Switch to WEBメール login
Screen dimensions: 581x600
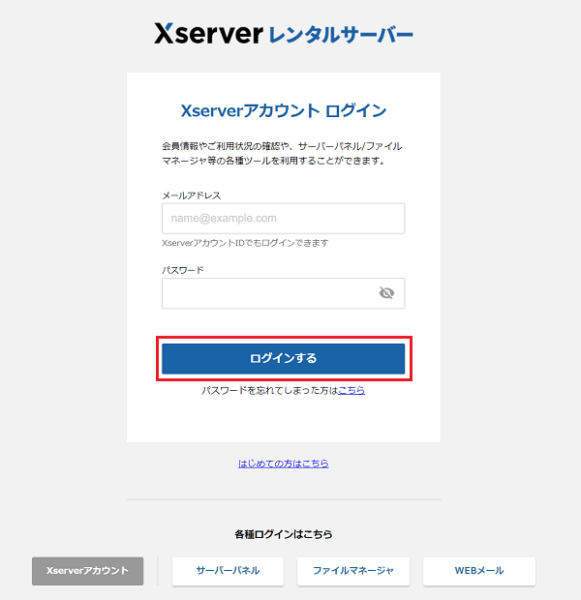(x=479, y=571)
